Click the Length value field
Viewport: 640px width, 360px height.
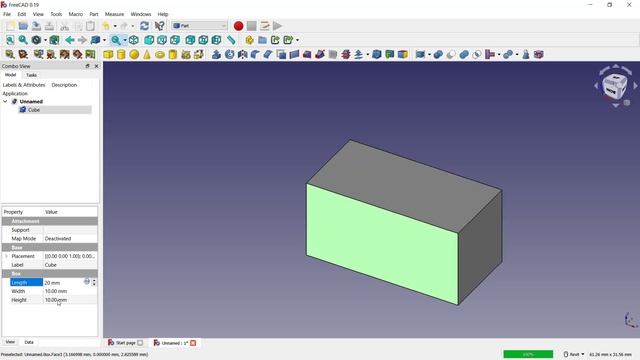(63, 282)
